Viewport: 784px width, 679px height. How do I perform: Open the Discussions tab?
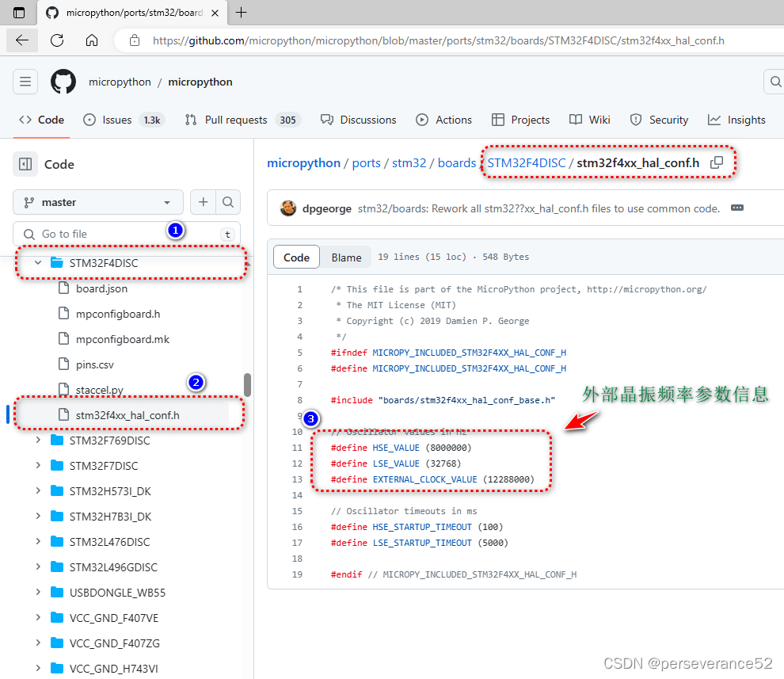[359, 120]
